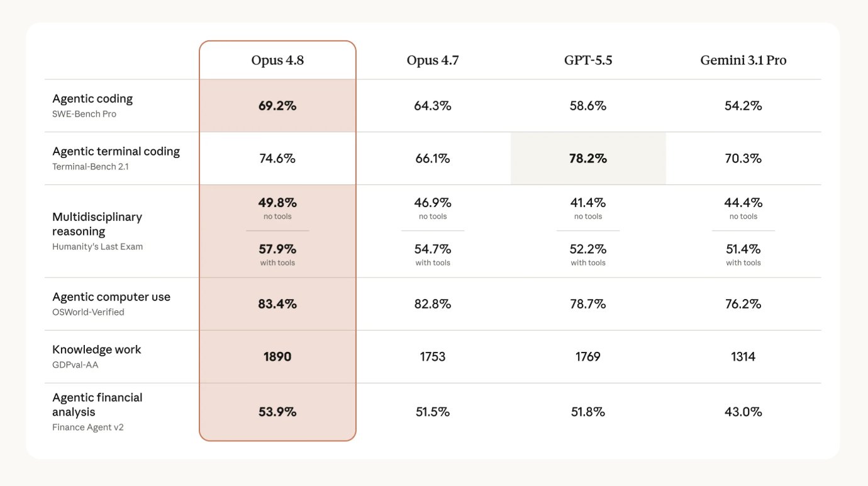
Task: Click Opus 4.8's 57.9% with tools score
Action: pos(277,249)
